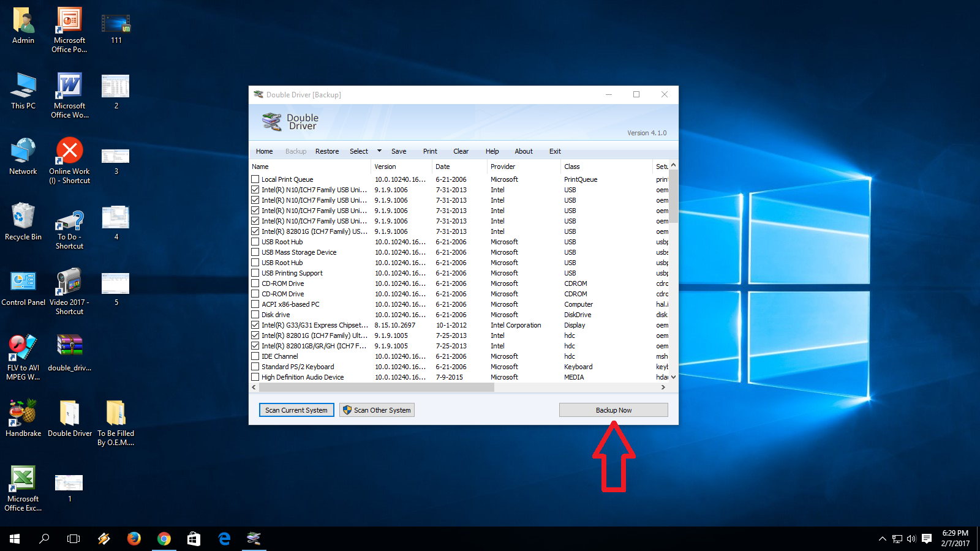Launch Microsoft Office Excel
The width and height of the screenshot is (980, 551).
pos(23,476)
